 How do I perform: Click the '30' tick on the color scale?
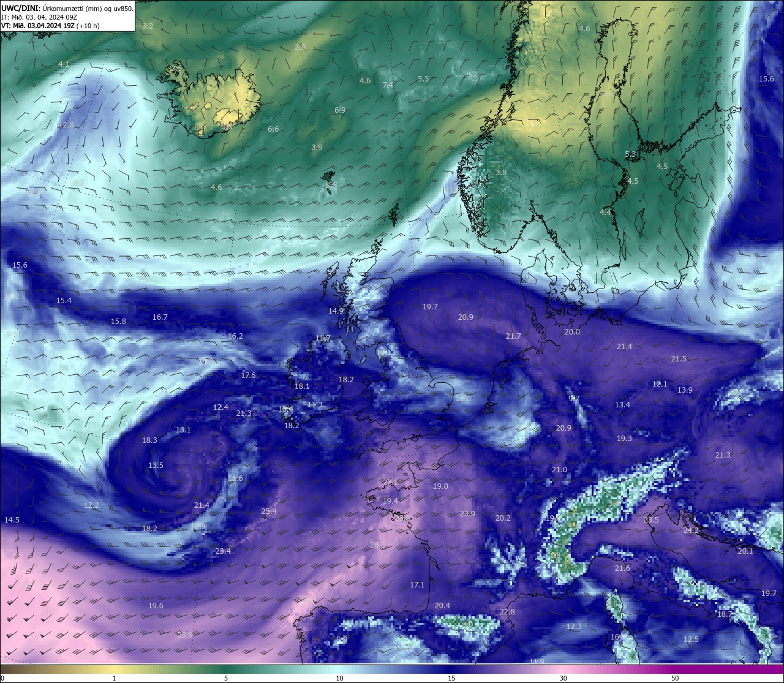(563, 678)
